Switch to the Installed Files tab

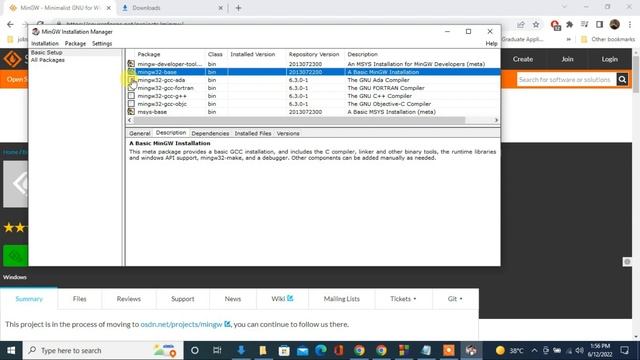pos(253,133)
